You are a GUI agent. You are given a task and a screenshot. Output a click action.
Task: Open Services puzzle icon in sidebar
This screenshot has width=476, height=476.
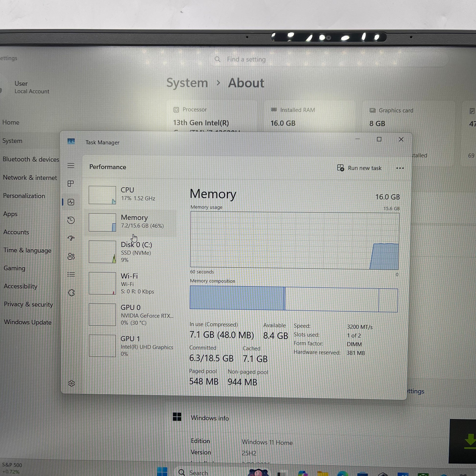click(71, 293)
